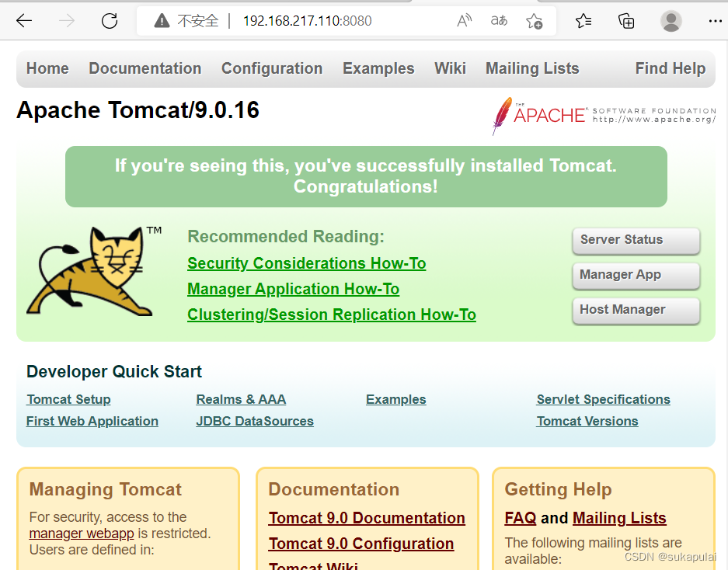This screenshot has height=570, width=728.
Task: Open the Security Considerations How-To link
Action: [306, 263]
